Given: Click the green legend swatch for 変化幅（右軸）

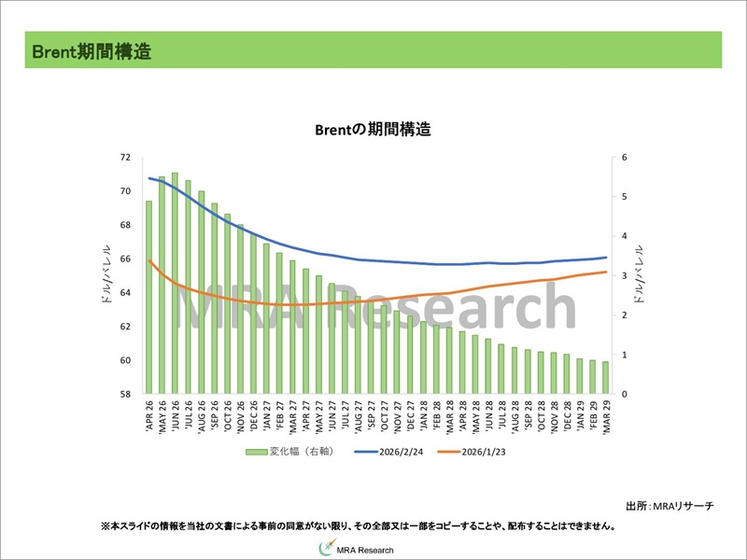Looking at the screenshot, I should (256, 452).
